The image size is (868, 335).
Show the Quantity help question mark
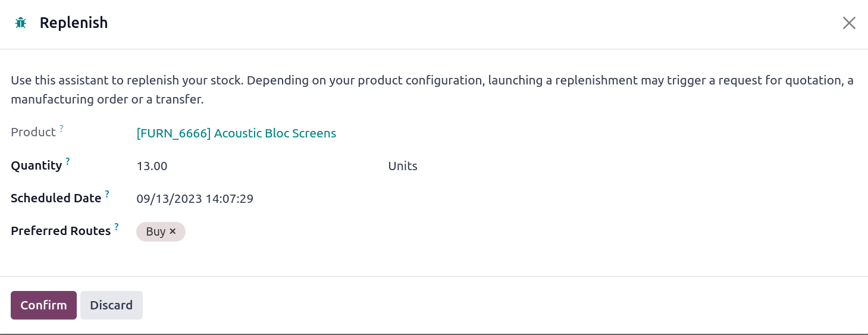[68, 161]
